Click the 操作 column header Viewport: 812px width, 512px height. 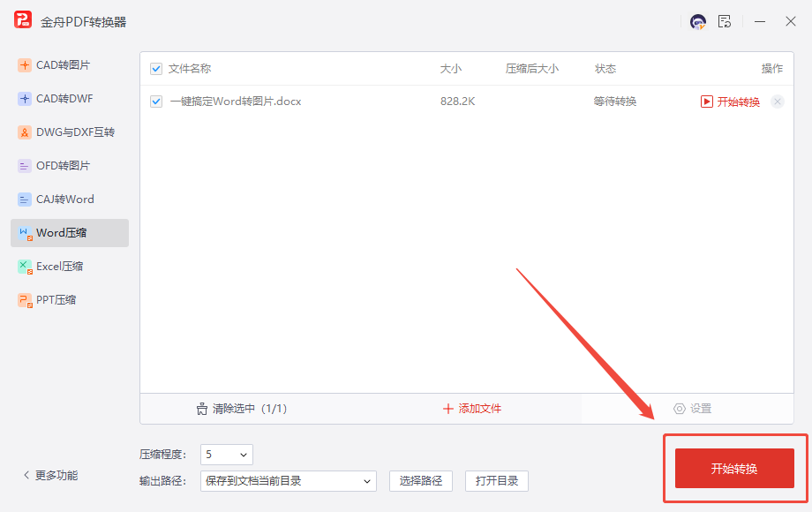tap(772, 69)
